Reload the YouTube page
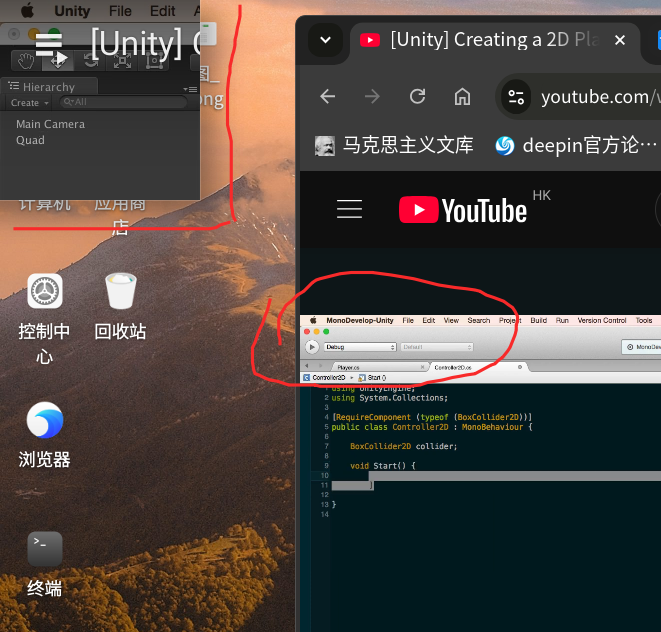 point(417,97)
